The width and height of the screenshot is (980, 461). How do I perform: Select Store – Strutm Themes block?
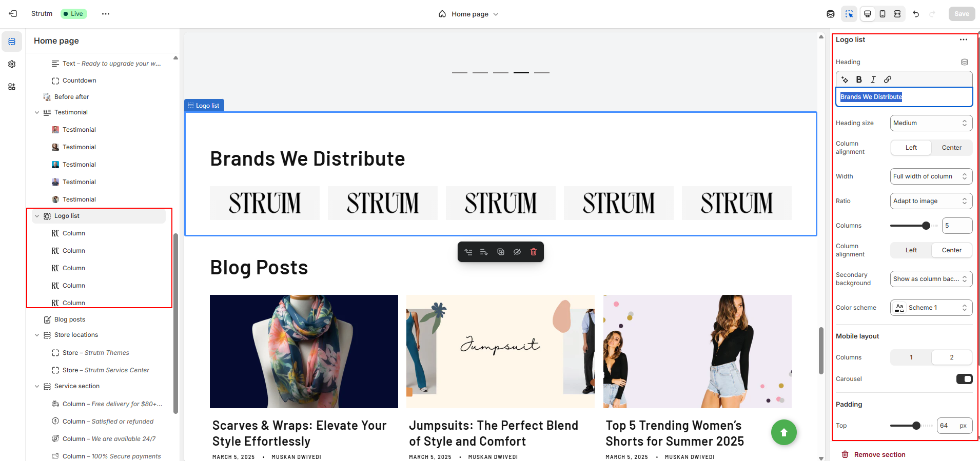coord(95,353)
